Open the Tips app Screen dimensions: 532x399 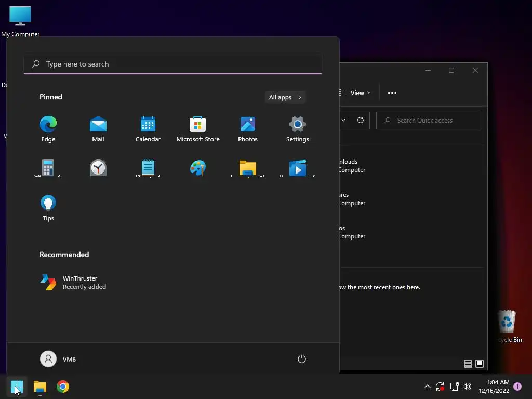tap(48, 208)
